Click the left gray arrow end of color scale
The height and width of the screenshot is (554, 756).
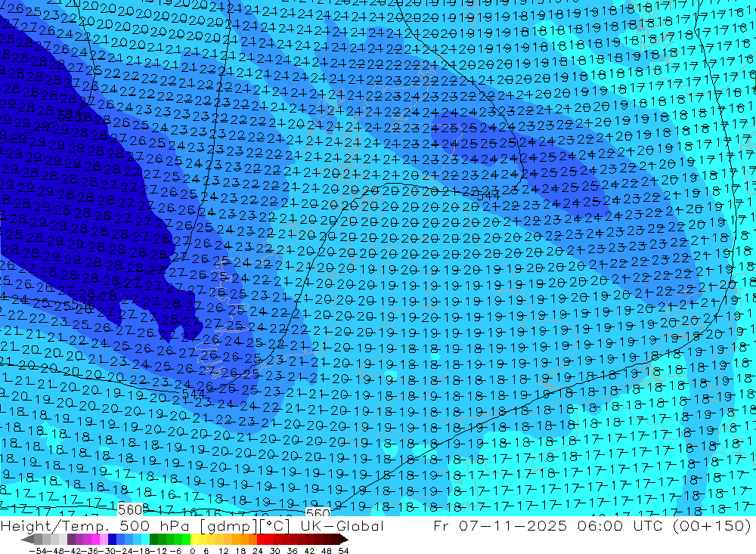tap(27, 540)
